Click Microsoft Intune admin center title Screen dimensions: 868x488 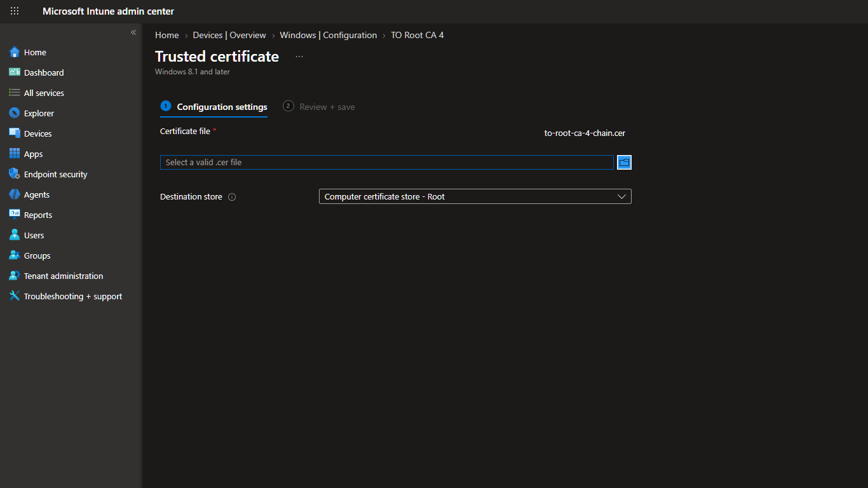(x=108, y=11)
